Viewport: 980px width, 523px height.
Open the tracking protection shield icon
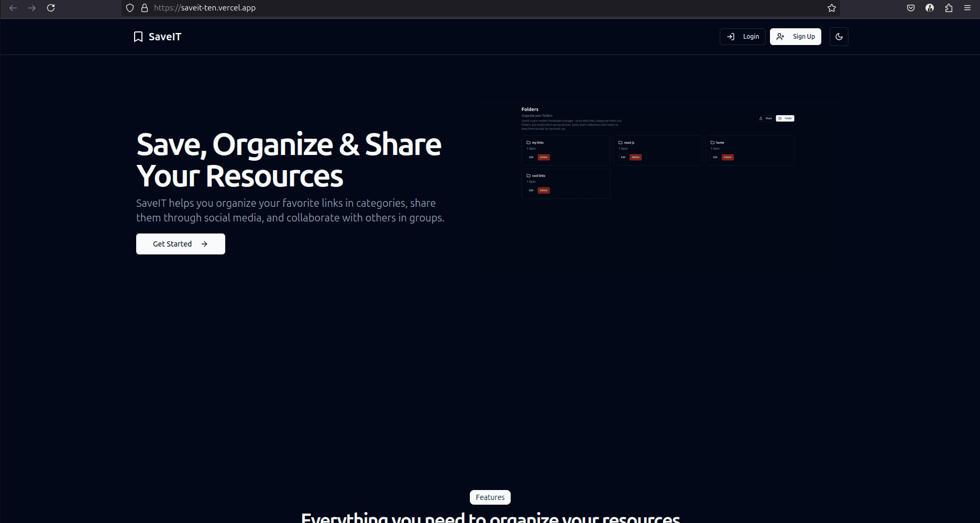(130, 8)
